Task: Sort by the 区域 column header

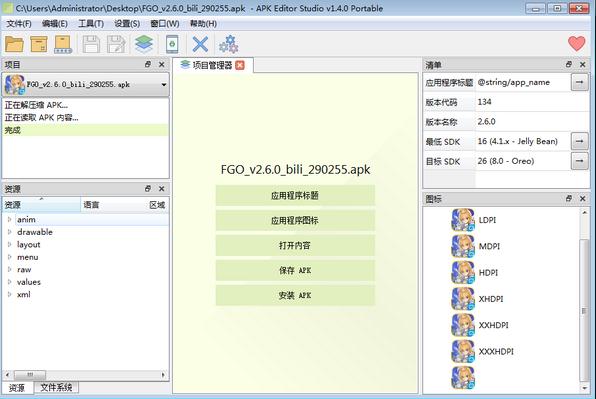Action: point(157,205)
